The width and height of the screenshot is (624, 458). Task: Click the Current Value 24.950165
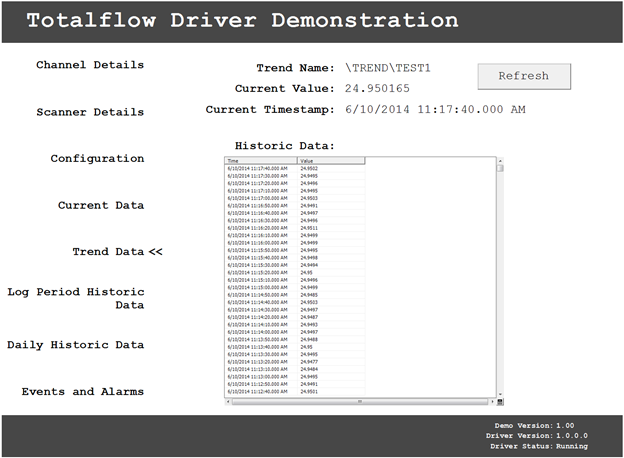click(377, 88)
